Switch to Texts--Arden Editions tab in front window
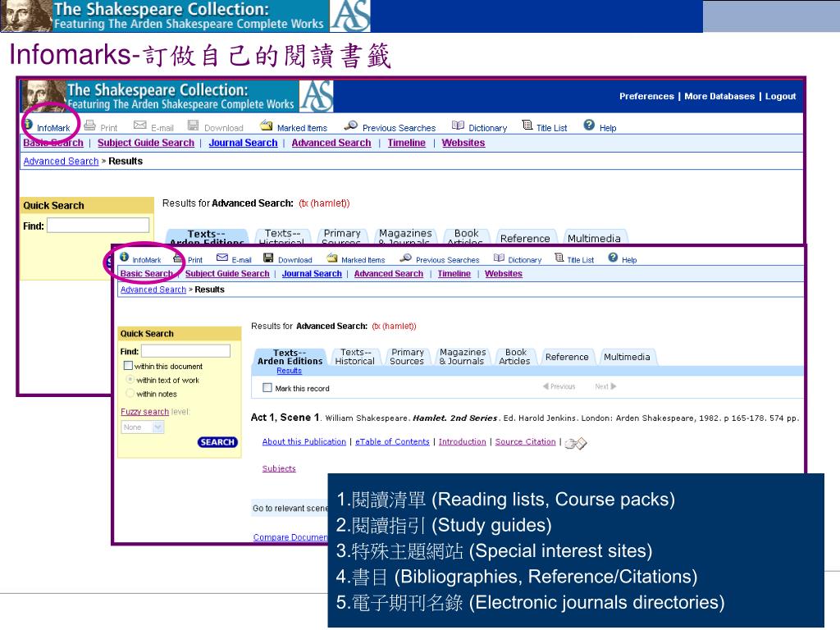The width and height of the screenshot is (840, 630). [290, 357]
